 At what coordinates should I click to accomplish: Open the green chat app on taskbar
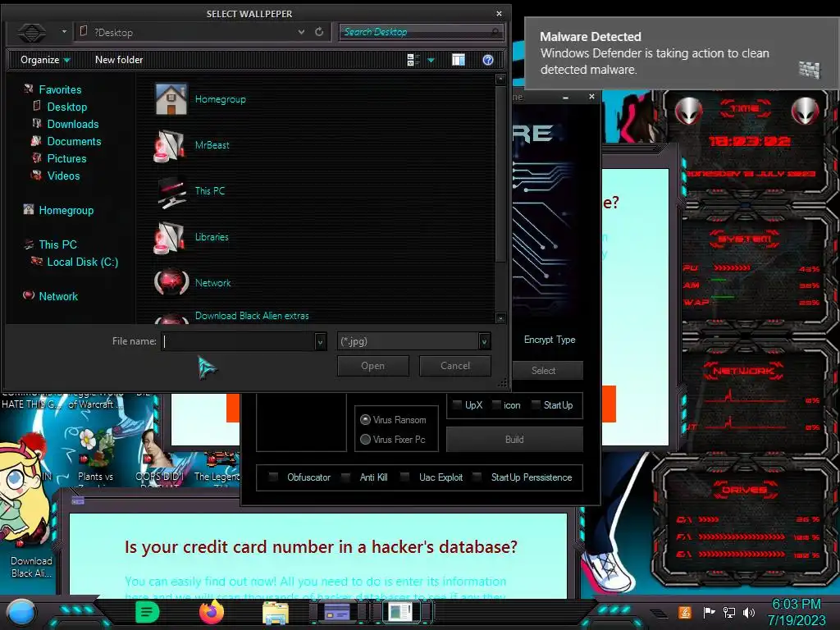point(148,612)
